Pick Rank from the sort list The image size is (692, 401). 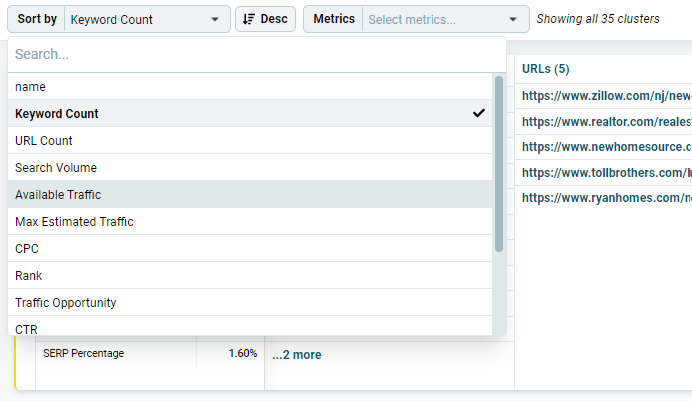click(250, 275)
